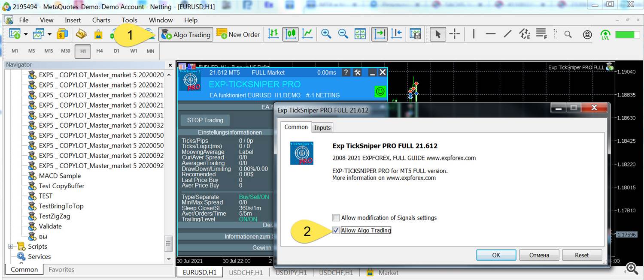Toggle chart auto scroll icon

[x=380, y=34]
